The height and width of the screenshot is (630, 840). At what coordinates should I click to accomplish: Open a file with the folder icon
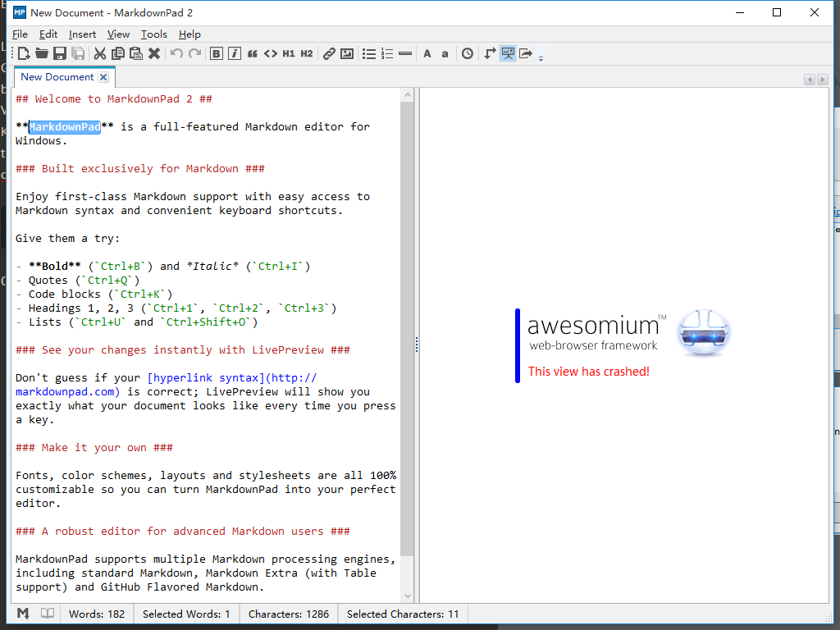click(42, 53)
